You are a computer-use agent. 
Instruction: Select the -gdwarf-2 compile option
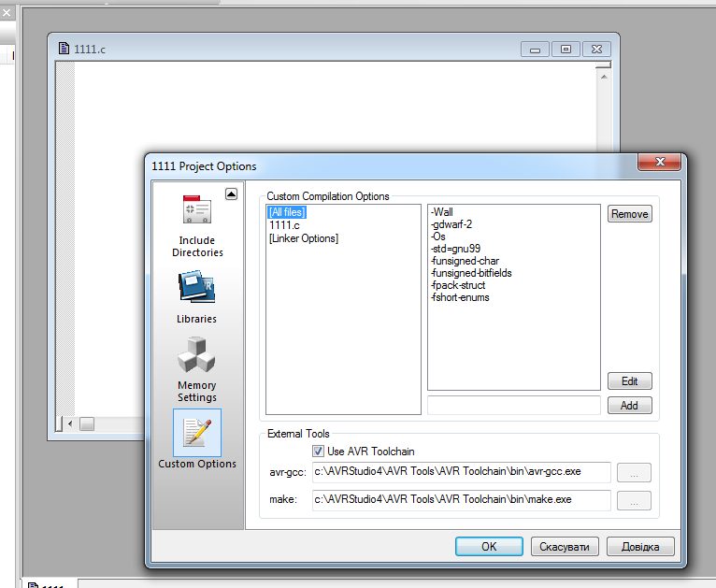point(451,224)
